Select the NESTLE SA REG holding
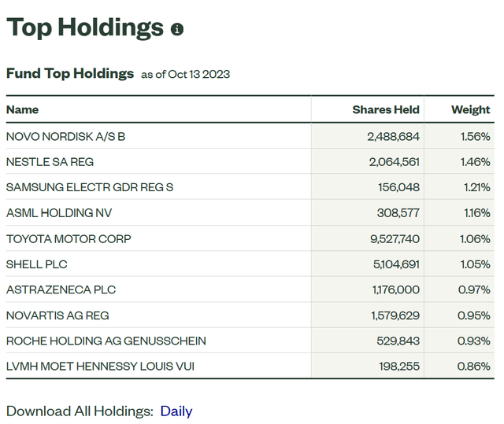 [x=50, y=161]
